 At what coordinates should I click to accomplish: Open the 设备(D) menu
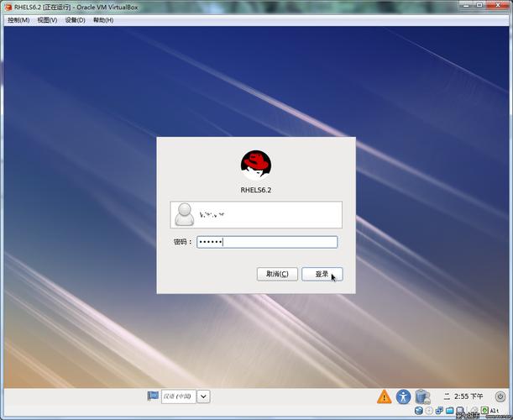click(x=76, y=19)
